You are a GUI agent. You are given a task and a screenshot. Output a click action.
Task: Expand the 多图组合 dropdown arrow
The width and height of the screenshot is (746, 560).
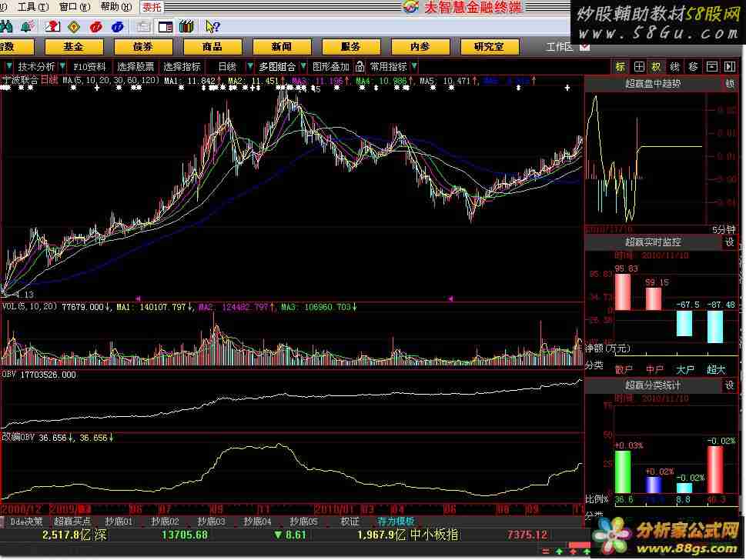[303, 67]
